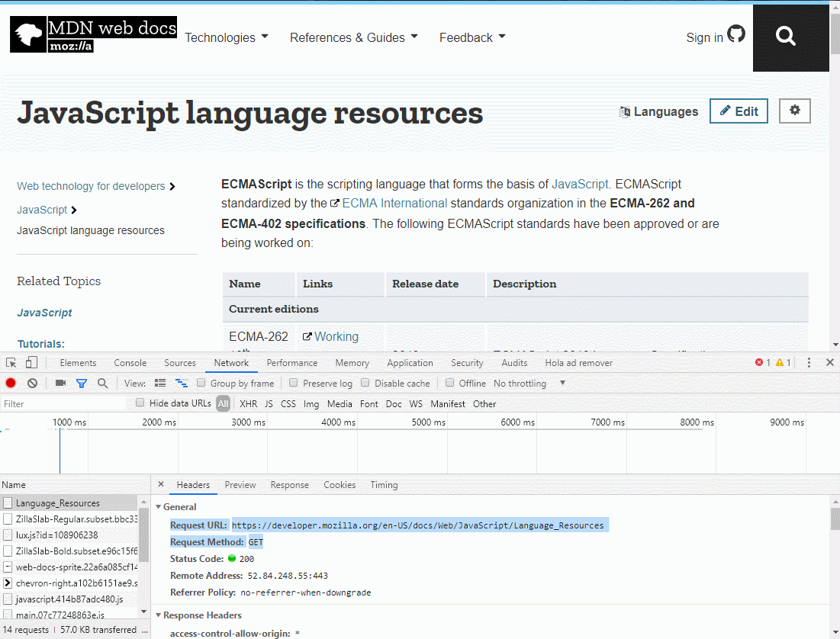The image size is (840, 639).
Task: Click the MDN site search icon
Action: click(785, 37)
